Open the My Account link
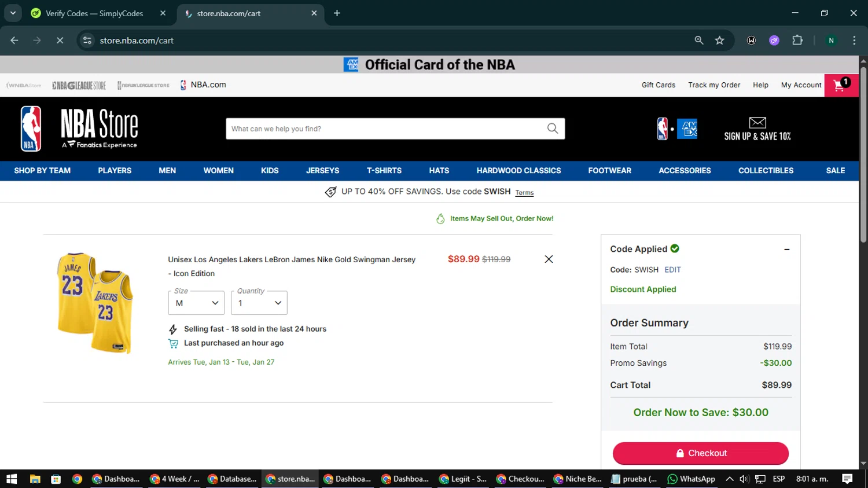This screenshot has height=488, width=868. pyautogui.click(x=801, y=85)
